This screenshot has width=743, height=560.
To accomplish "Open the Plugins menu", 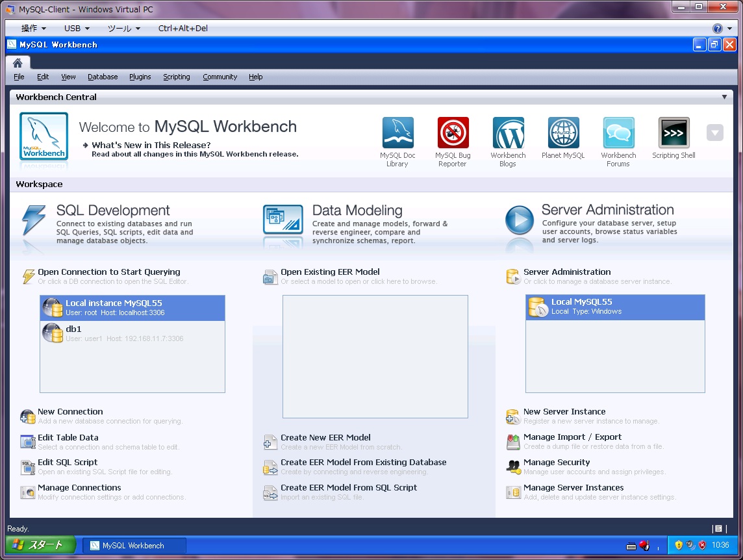I will pos(140,77).
